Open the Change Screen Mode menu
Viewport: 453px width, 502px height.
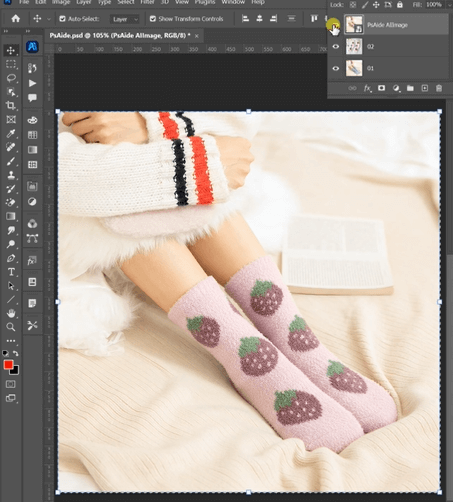click(11, 398)
